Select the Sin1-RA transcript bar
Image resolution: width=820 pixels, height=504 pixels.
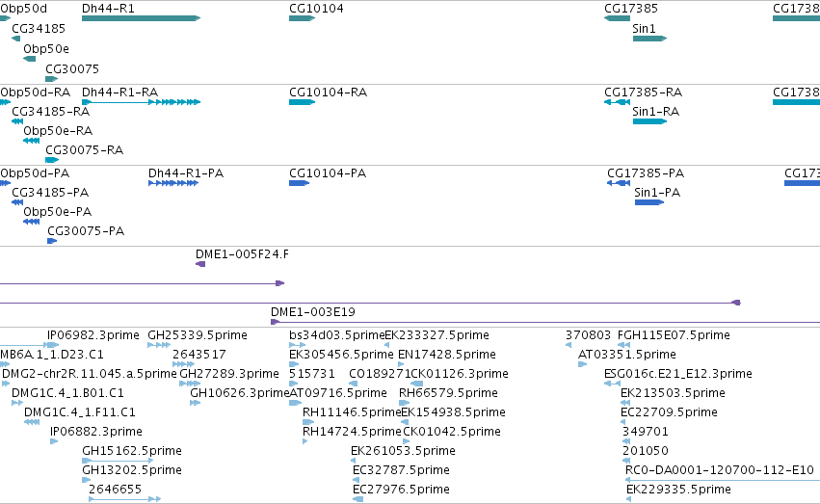pos(649,121)
